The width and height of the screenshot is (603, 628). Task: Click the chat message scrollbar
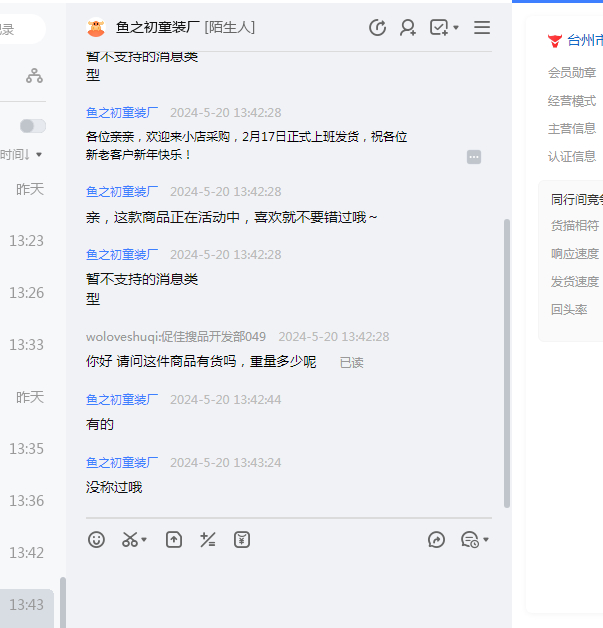(x=506, y=360)
